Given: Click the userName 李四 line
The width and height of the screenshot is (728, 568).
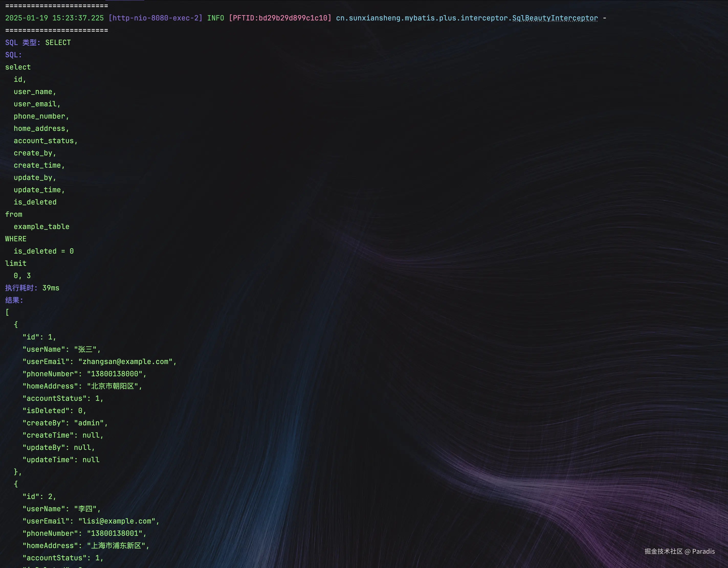Looking at the screenshot, I should click(x=61, y=509).
